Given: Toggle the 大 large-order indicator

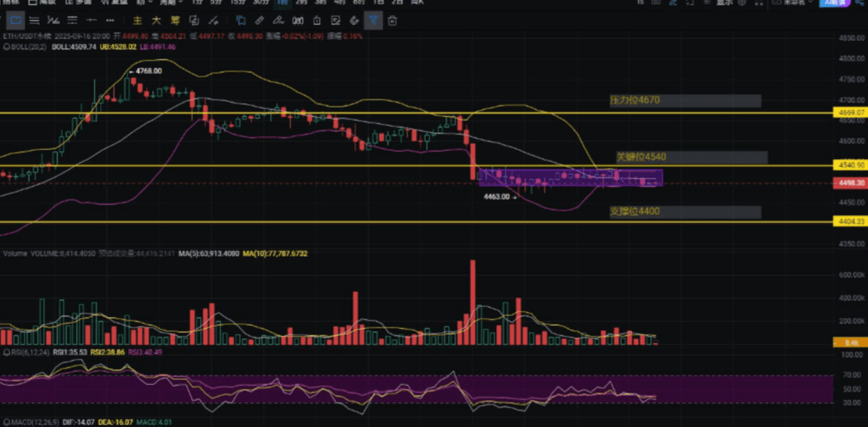Looking at the screenshot, I should [x=156, y=21].
